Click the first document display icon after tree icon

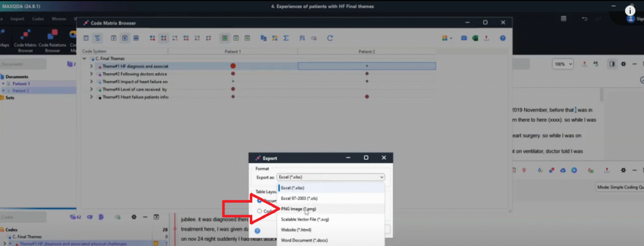pos(114,38)
